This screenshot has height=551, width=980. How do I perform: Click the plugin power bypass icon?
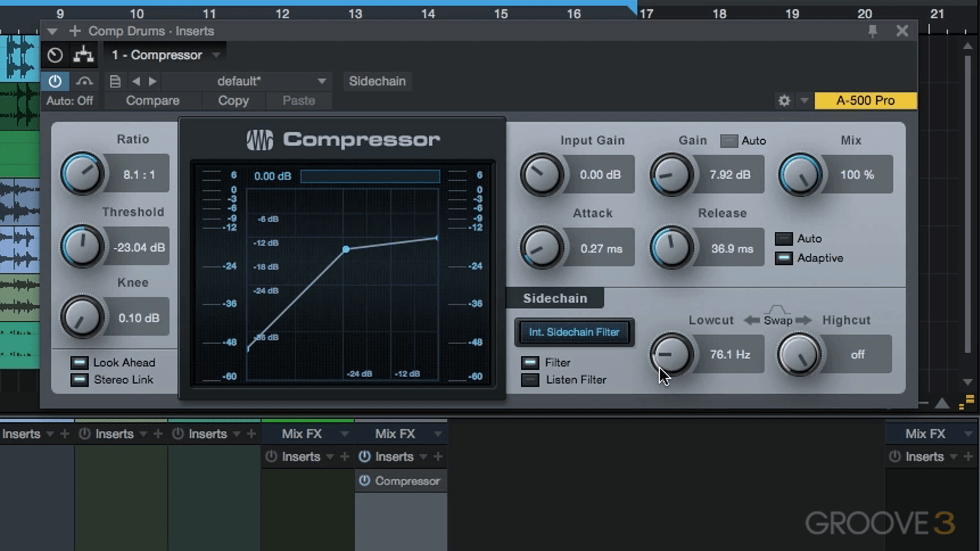[x=55, y=81]
